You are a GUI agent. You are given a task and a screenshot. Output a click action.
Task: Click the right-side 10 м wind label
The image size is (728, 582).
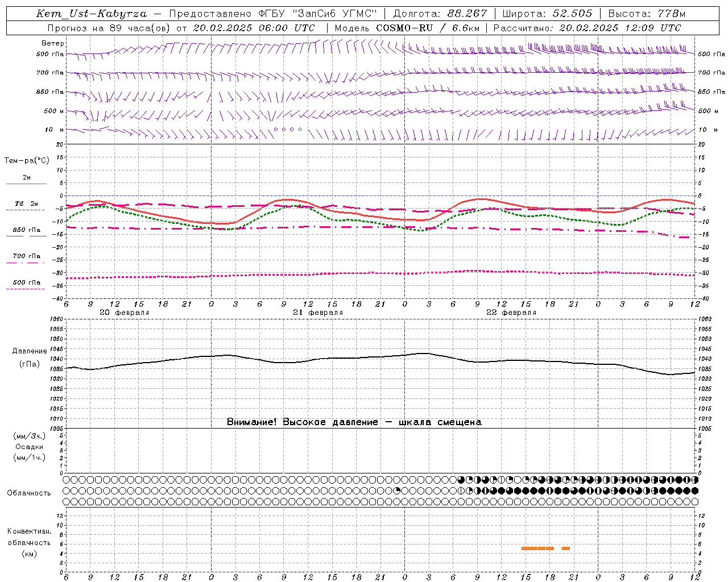pyautogui.click(x=707, y=130)
